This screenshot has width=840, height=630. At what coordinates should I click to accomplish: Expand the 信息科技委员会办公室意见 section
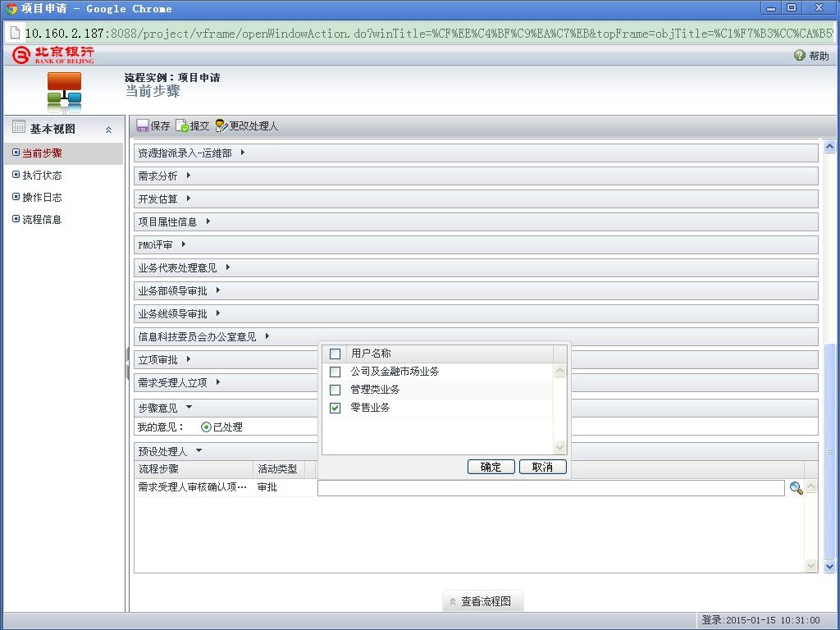pos(267,336)
